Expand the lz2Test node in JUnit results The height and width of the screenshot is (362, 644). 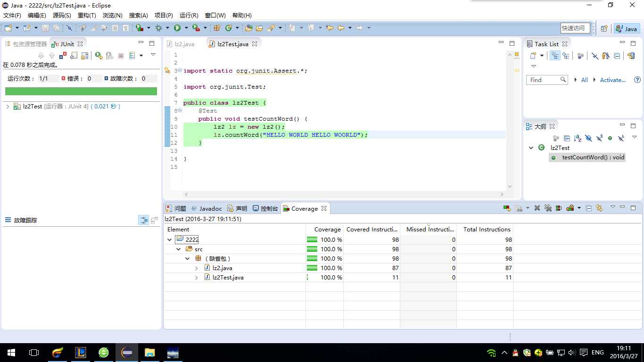pos(8,107)
